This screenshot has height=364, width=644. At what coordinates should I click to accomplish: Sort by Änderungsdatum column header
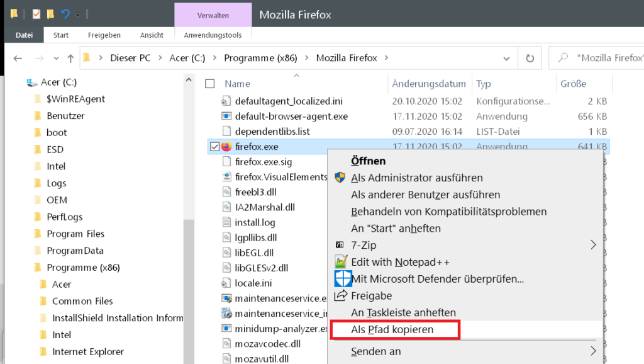428,84
